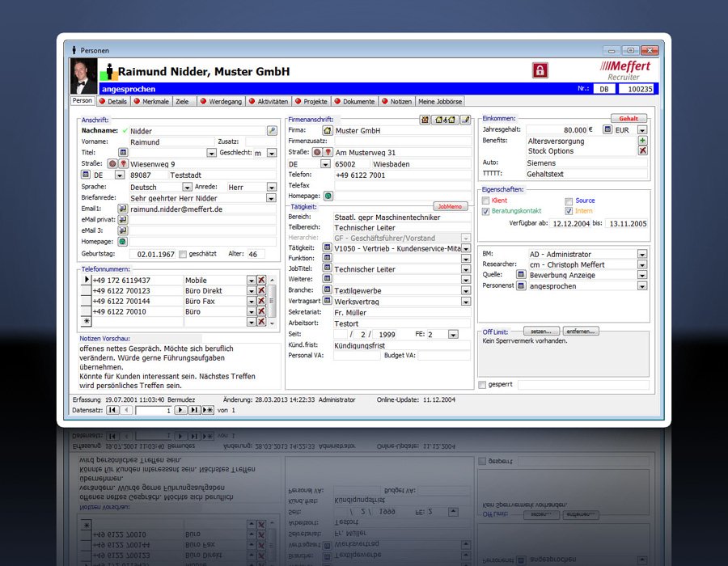Screen dimensions: 728x566
Task: Click the Geburtstag 02.01.1967 field
Action: [x=154, y=254]
